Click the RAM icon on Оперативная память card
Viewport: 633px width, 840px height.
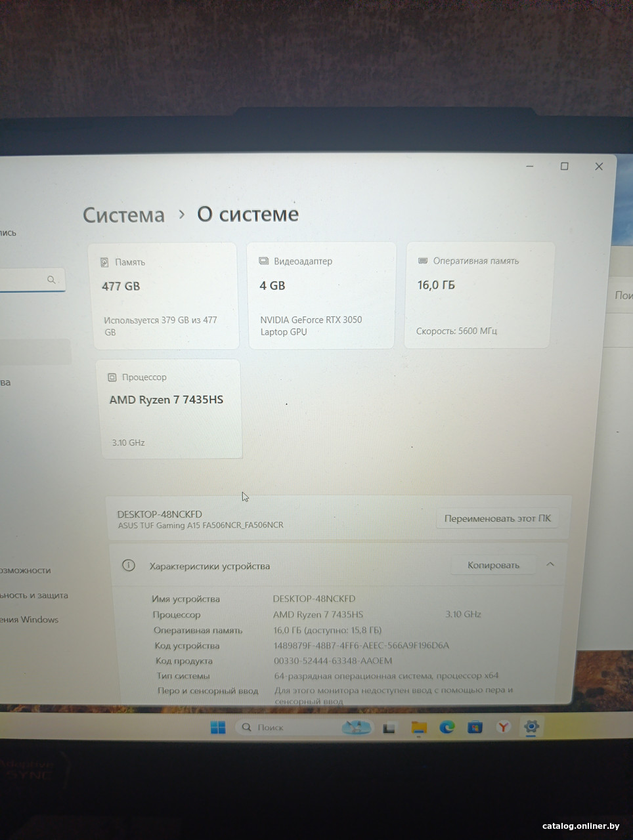[x=423, y=261]
